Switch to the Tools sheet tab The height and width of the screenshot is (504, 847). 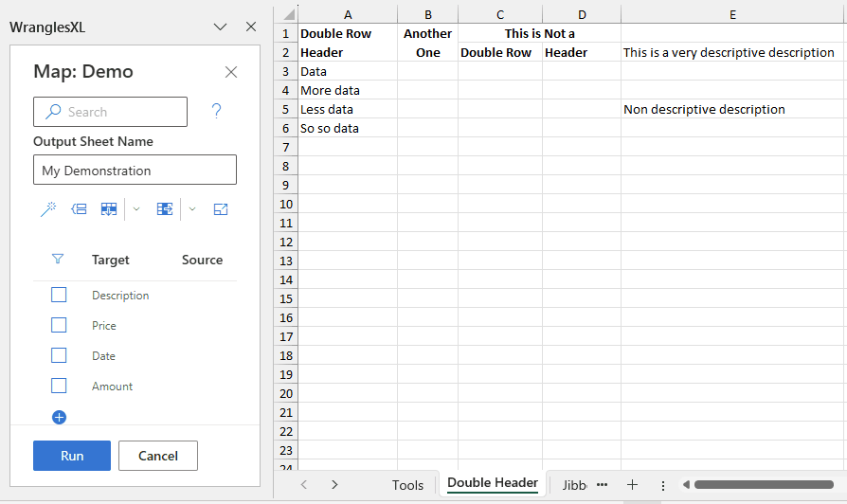(x=407, y=485)
